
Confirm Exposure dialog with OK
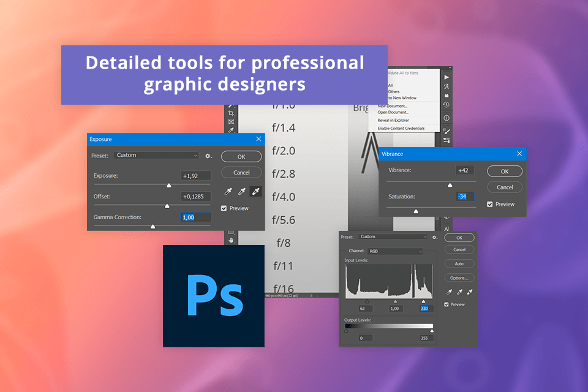coord(241,157)
